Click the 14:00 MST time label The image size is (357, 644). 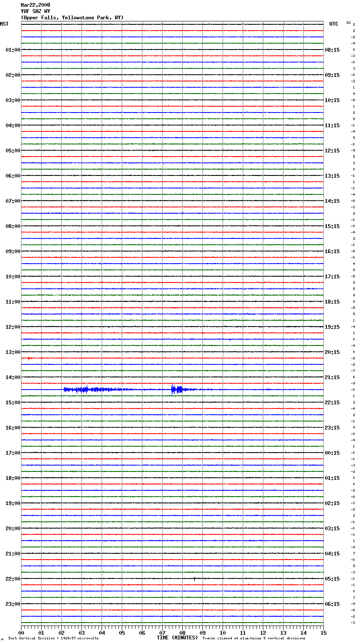pyautogui.click(x=13, y=377)
